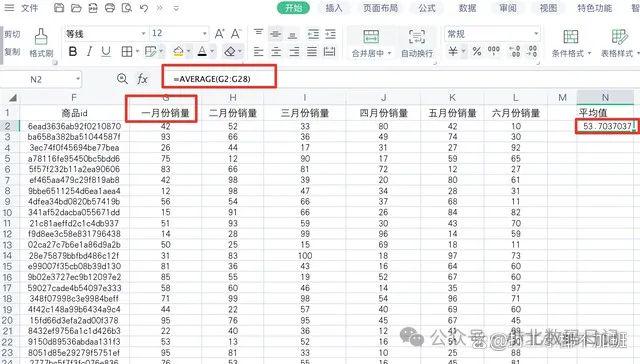Toggle Align Left for text
Viewport: 640px width, 364px height.
(x=258, y=51)
